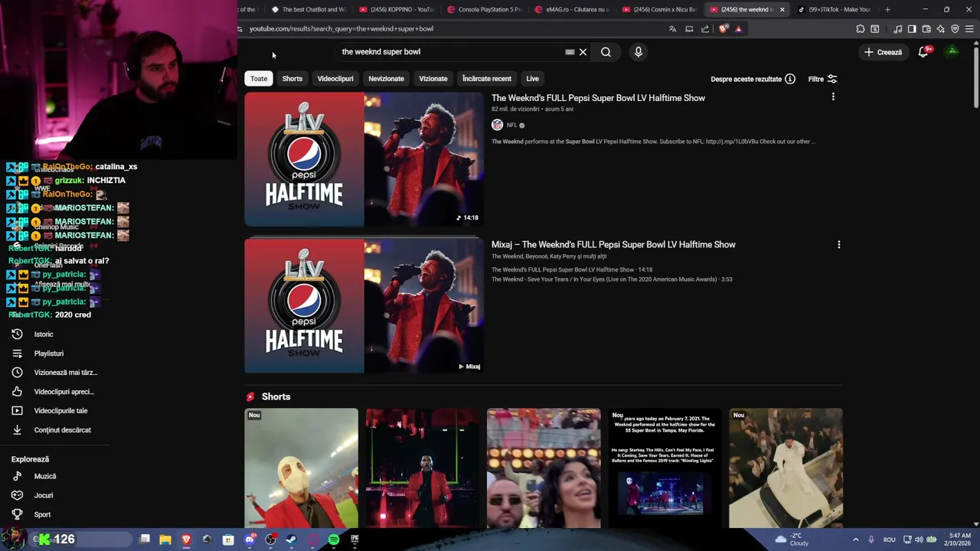
Task: Open account avatar menu
Action: pos(952,52)
